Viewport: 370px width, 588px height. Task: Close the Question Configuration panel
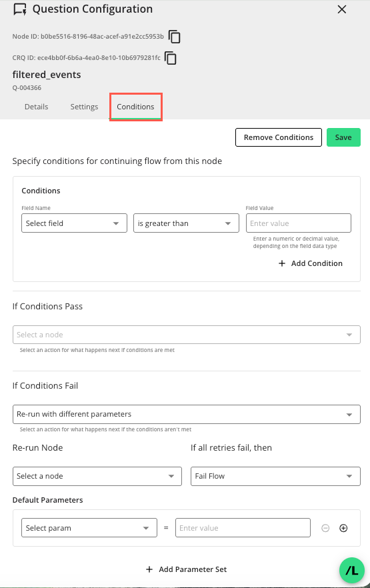pos(342,9)
